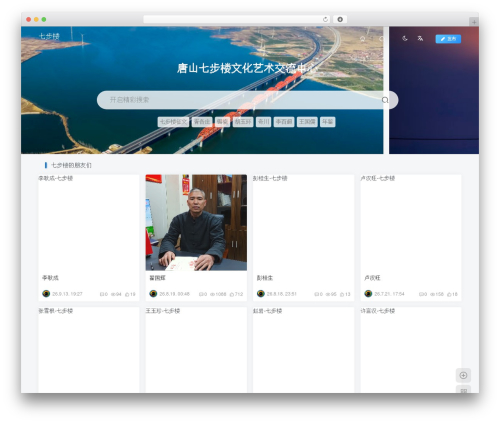Click the comment icon on 卢汉旺 card
Viewport: 500px width, 423px height.
tap(421, 294)
